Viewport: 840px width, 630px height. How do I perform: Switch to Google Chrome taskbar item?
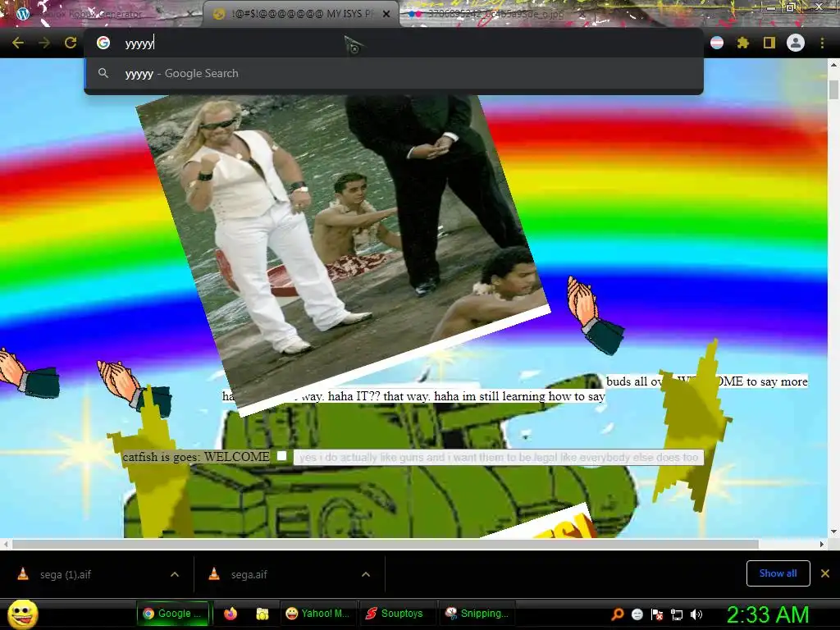(x=175, y=614)
